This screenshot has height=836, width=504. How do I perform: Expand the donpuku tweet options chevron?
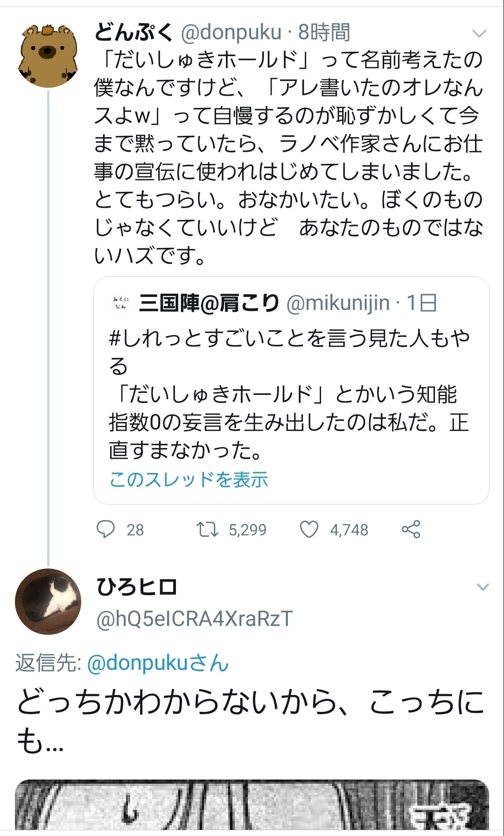coord(479,34)
